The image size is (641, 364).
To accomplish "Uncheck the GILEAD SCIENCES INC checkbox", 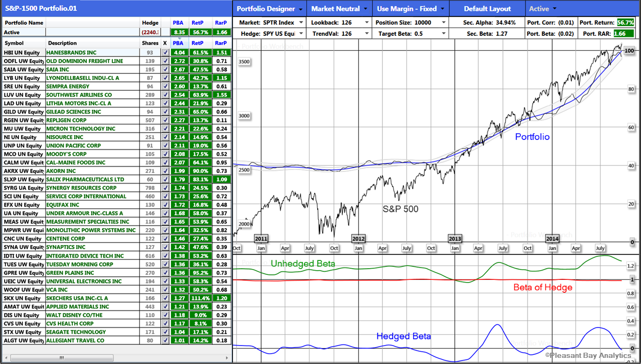I will click(165, 112).
